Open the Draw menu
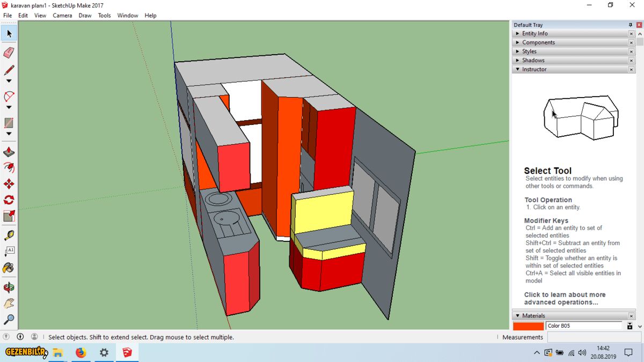This screenshot has height=362, width=644. pyautogui.click(x=85, y=16)
